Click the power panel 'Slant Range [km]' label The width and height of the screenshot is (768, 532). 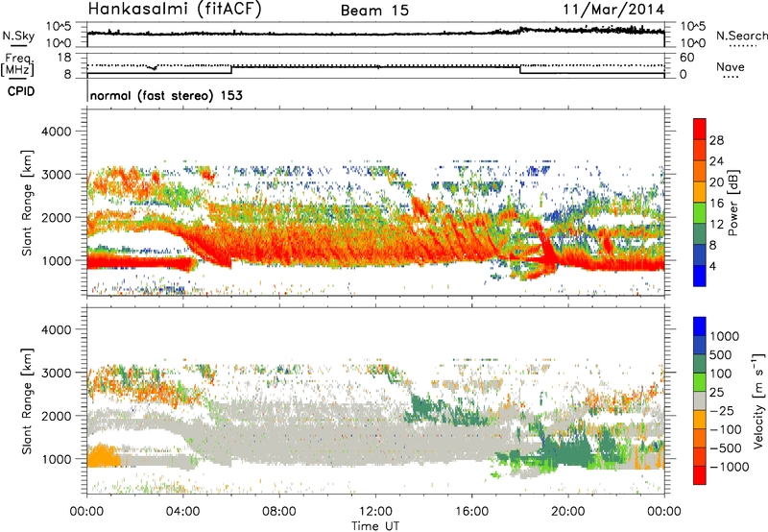coord(27,203)
